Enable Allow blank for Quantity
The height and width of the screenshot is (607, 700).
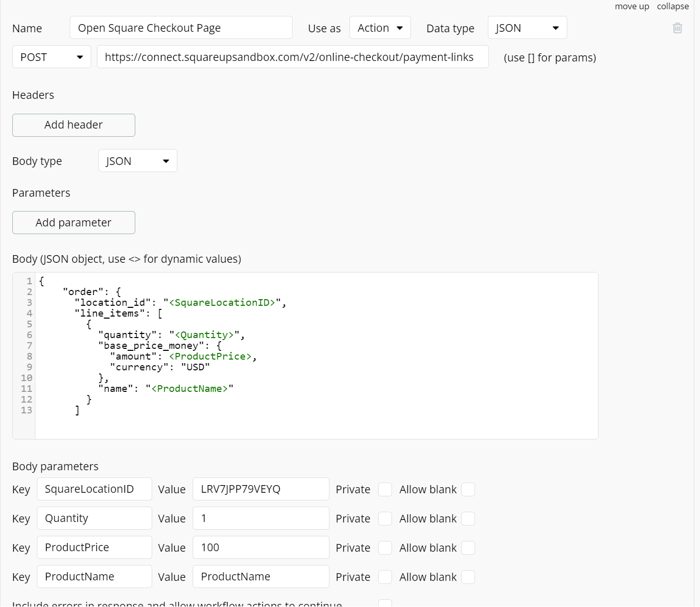pos(468,518)
